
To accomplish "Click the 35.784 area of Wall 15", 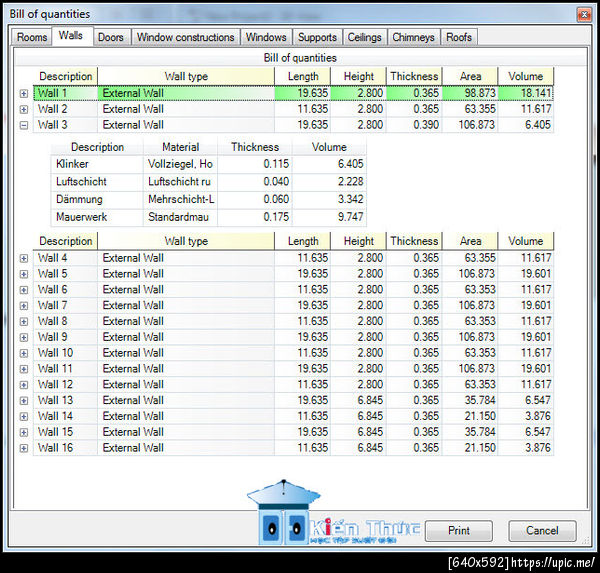I will click(x=470, y=432).
